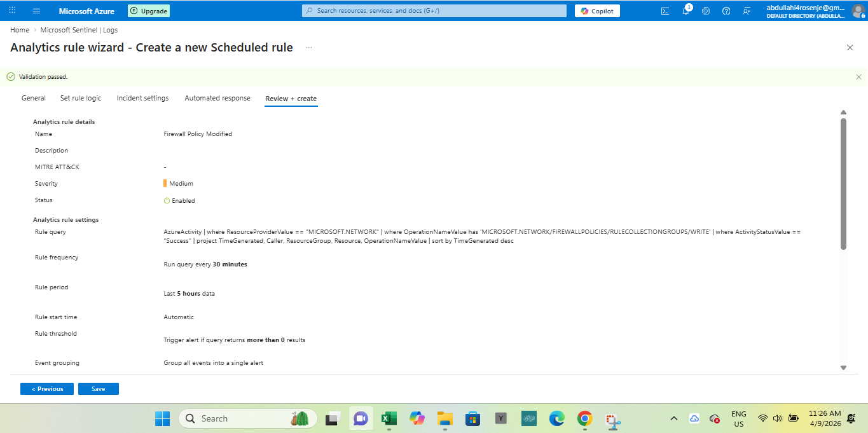This screenshot has height=433, width=868.
Task: Click Group all events into single alert
Action: (x=214, y=363)
